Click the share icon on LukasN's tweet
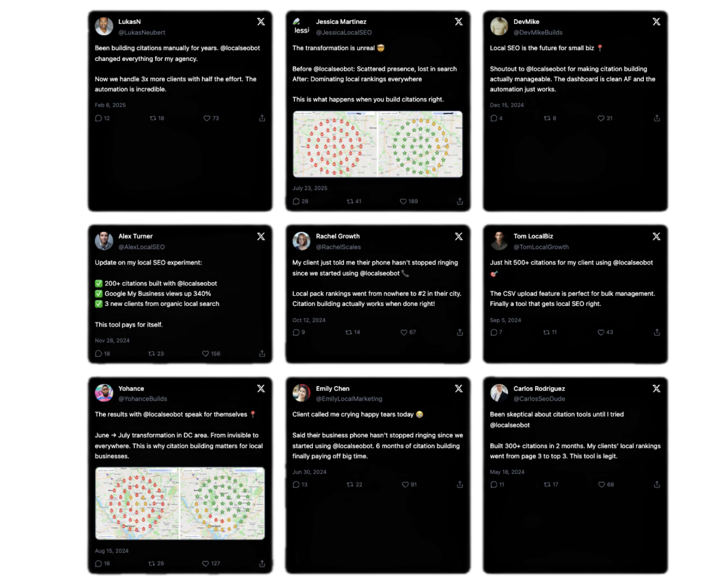Image resolution: width=725 pixels, height=588 pixels. (x=262, y=118)
